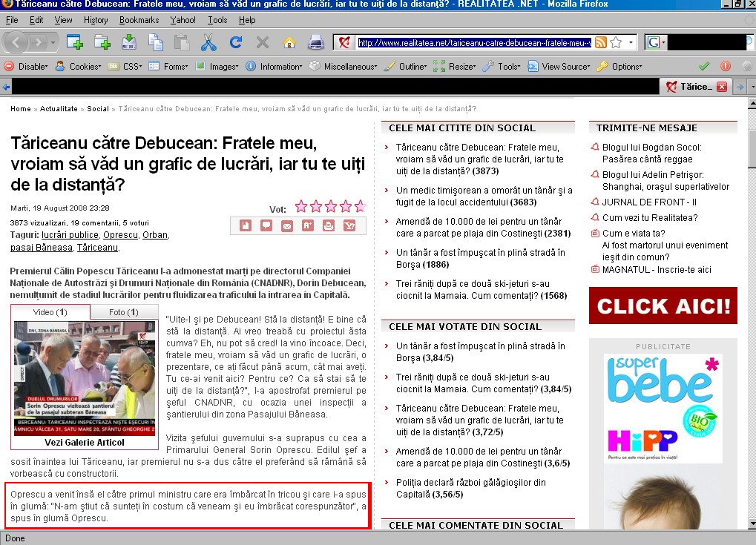Click the article comment bubble icon

(x=266, y=225)
